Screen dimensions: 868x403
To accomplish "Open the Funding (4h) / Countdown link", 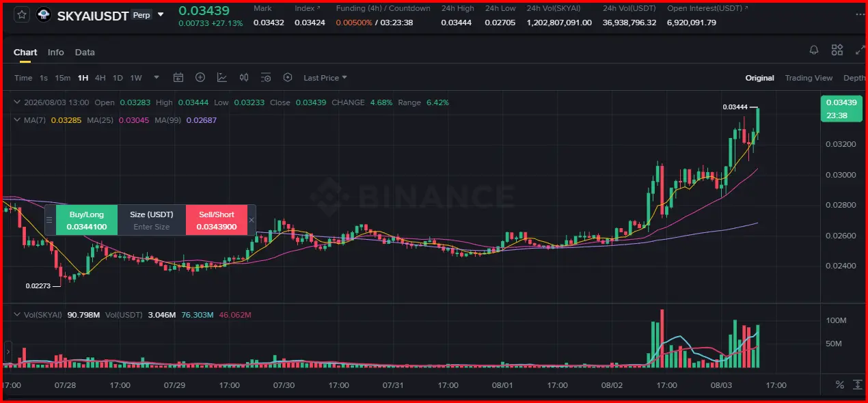I will (x=383, y=8).
